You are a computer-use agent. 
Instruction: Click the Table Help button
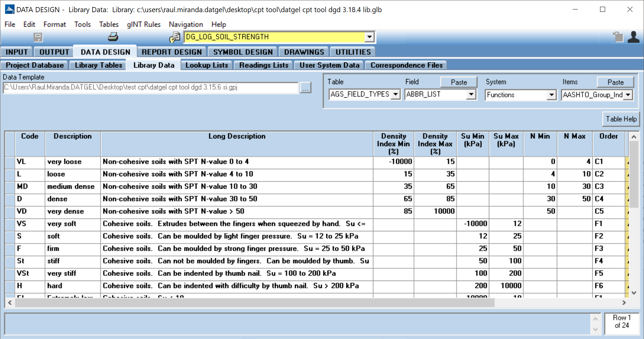pyautogui.click(x=621, y=119)
